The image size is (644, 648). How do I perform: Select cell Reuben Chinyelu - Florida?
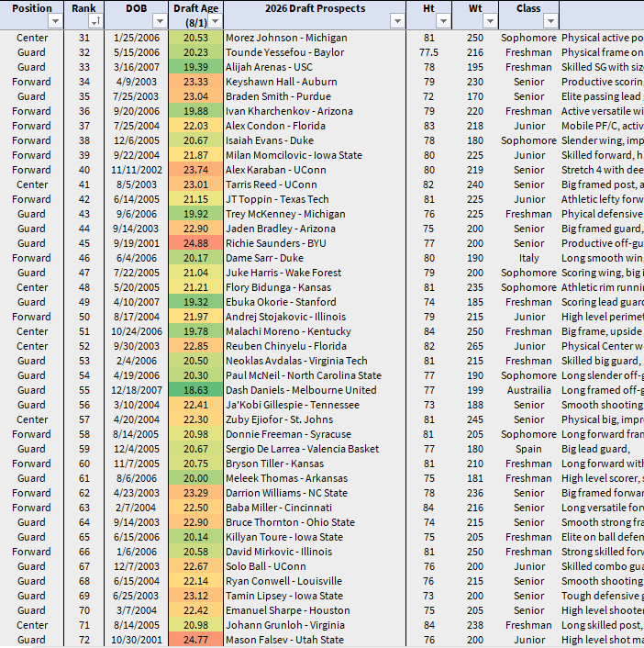coord(315,346)
